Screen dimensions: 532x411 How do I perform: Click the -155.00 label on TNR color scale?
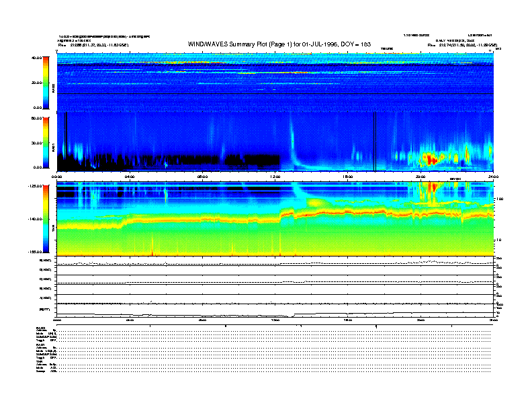35,252
